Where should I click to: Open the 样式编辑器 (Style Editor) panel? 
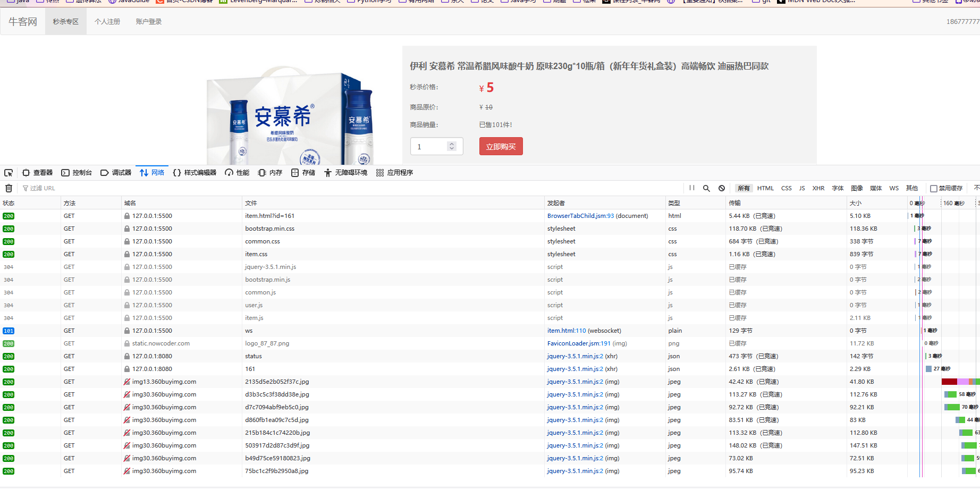click(x=195, y=173)
